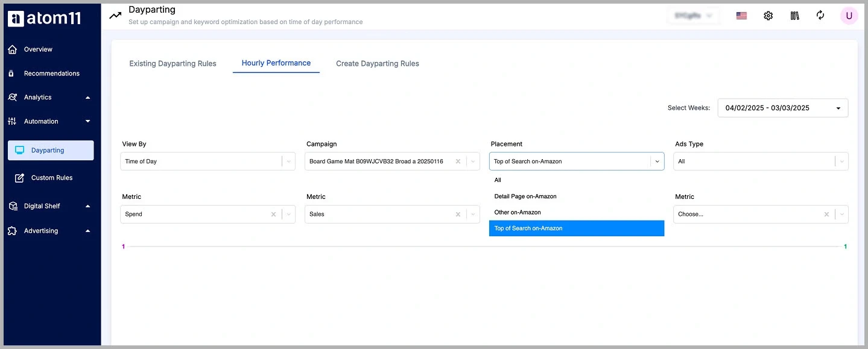Click the Analytics sidebar icon

point(12,97)
